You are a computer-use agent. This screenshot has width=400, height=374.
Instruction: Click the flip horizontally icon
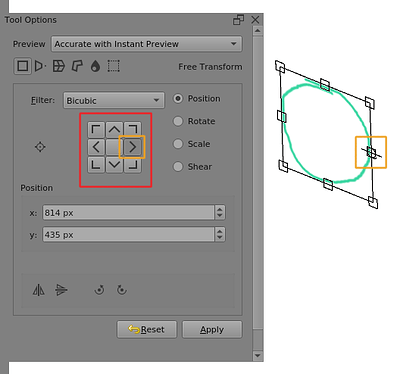pyautogui.click(x=39, y=290)
